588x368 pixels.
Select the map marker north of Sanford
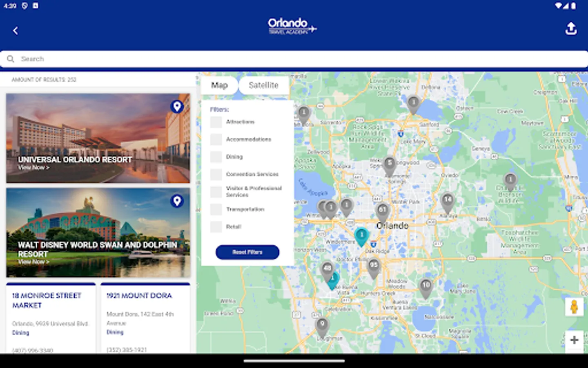tap(414, 104)
